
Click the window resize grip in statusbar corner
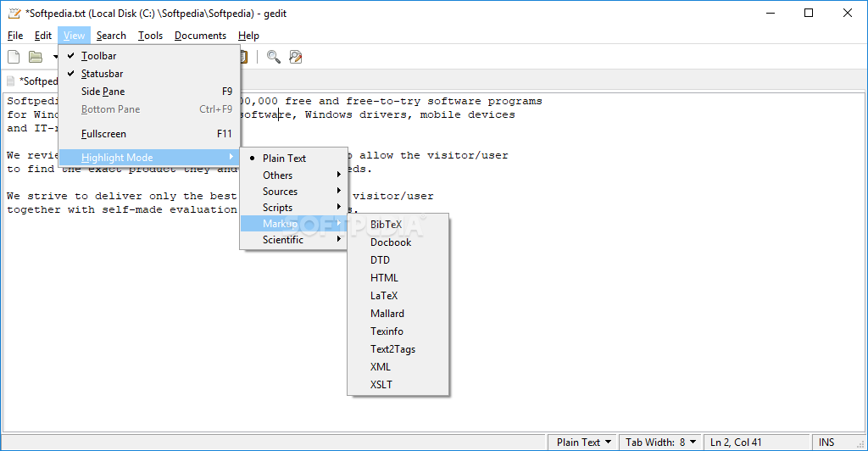(860, 444)
